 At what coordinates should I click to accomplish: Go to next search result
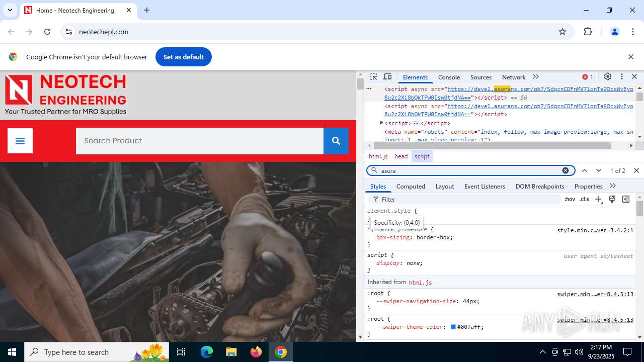[x=599, y=170]
